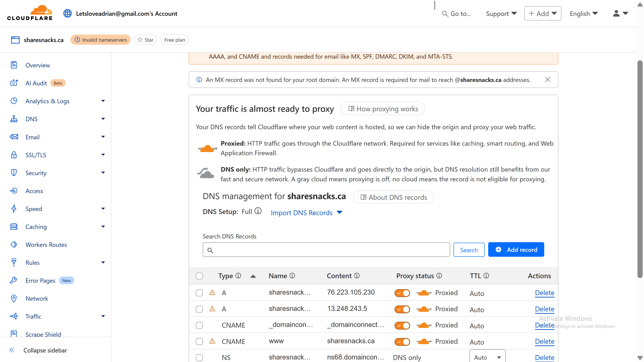Open the Workers Routes sidebar item
644x362 pixels.
[46, 245]
